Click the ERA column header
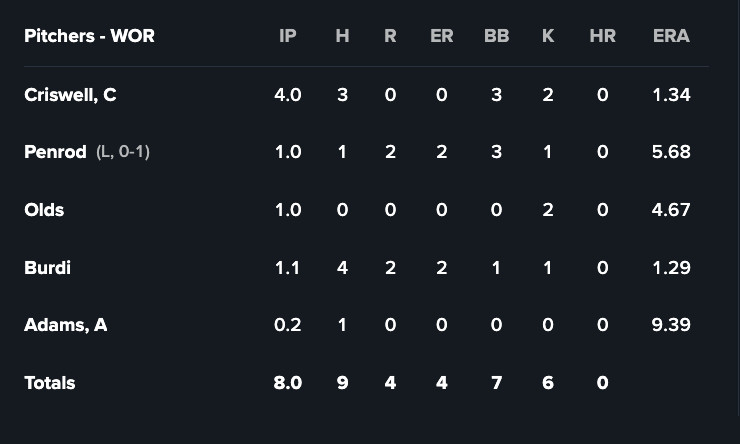 pyautogui.click(x=671, y=36)
